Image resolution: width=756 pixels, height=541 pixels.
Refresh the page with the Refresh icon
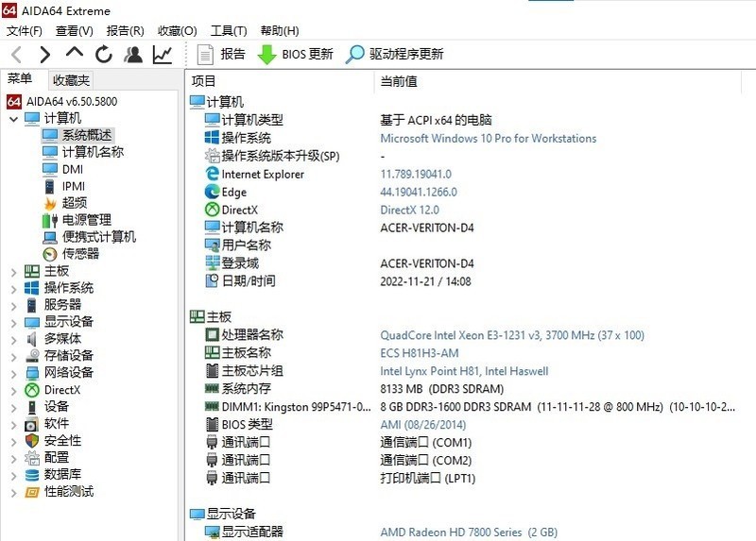[104, 55]
